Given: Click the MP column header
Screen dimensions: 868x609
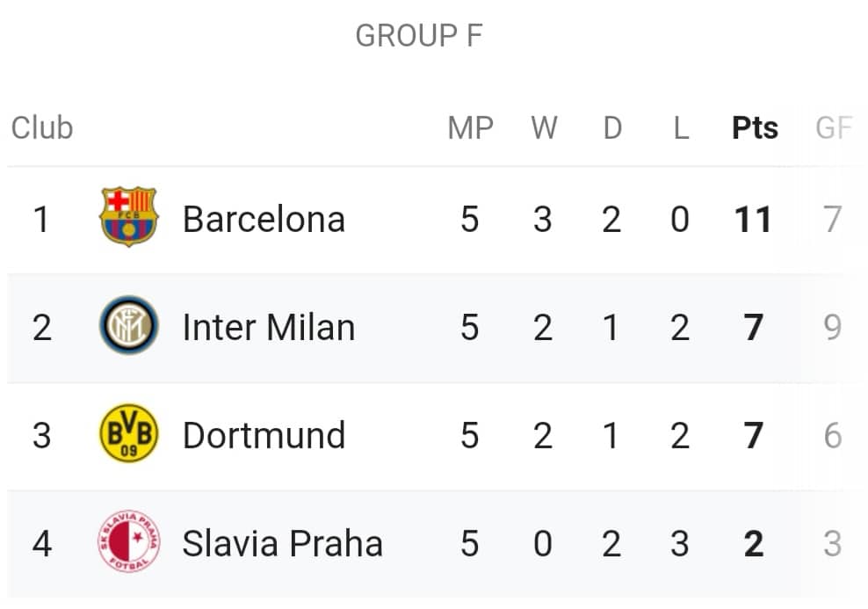Looking at the screenshot, I should click(x=471, y=128).
